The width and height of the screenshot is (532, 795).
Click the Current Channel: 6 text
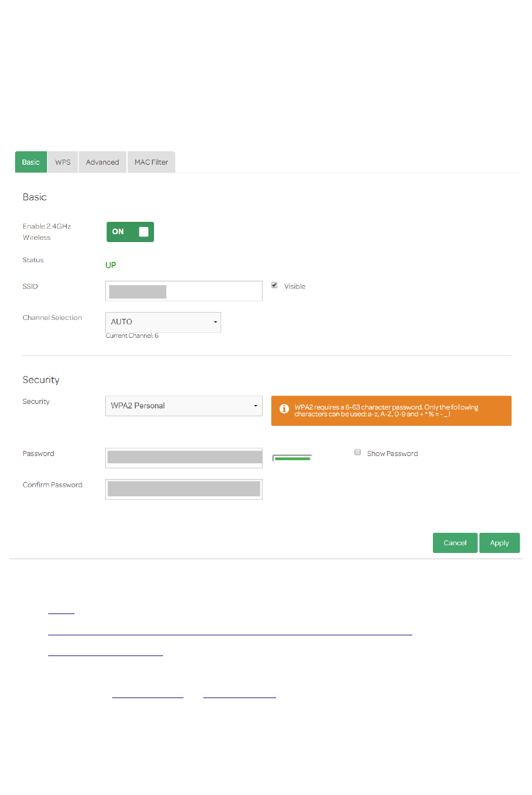click(x=132, y=336)
